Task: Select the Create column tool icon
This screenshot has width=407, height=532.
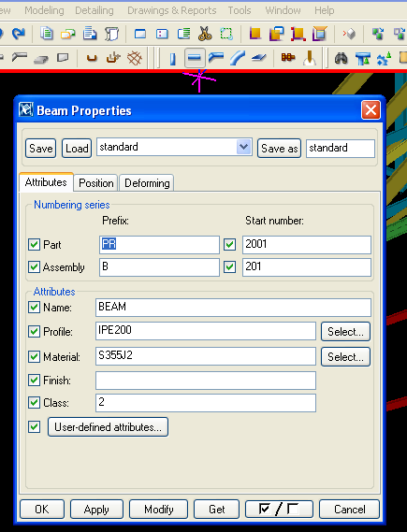Action: [x=173, y=59]
